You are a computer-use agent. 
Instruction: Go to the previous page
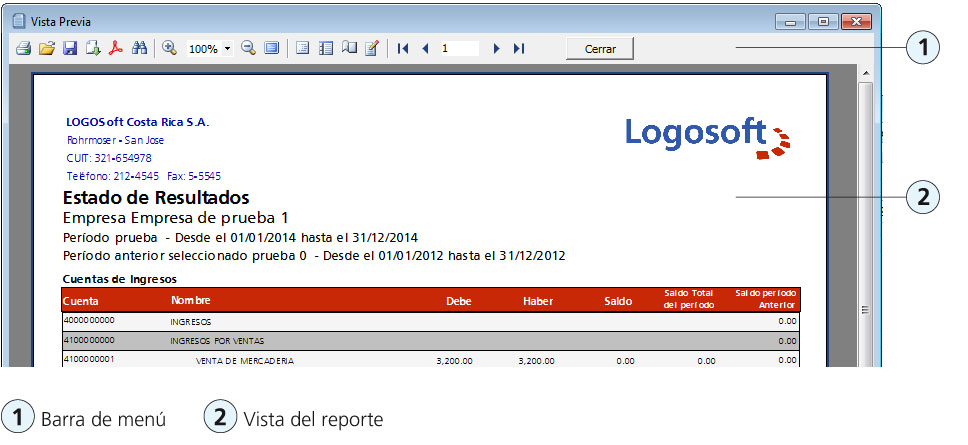tap(425, 48)
